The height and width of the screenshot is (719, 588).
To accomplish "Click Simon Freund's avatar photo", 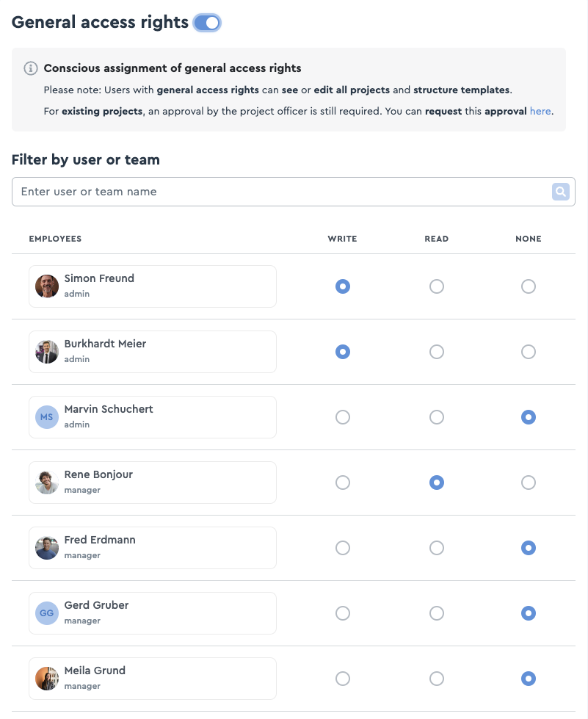I will (x=47, y=286).
